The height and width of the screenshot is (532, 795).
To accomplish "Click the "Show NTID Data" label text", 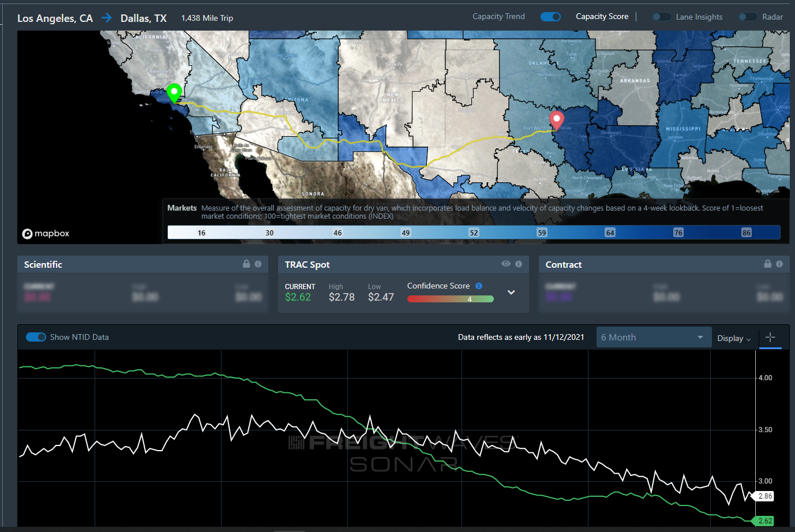I will [x=79, y=338].
